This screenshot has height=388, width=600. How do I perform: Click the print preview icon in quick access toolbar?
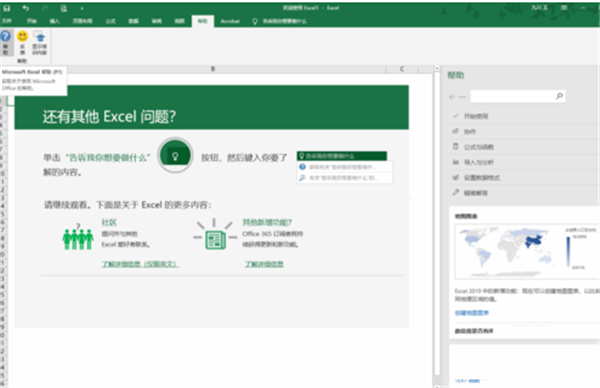tap(64, 8)
